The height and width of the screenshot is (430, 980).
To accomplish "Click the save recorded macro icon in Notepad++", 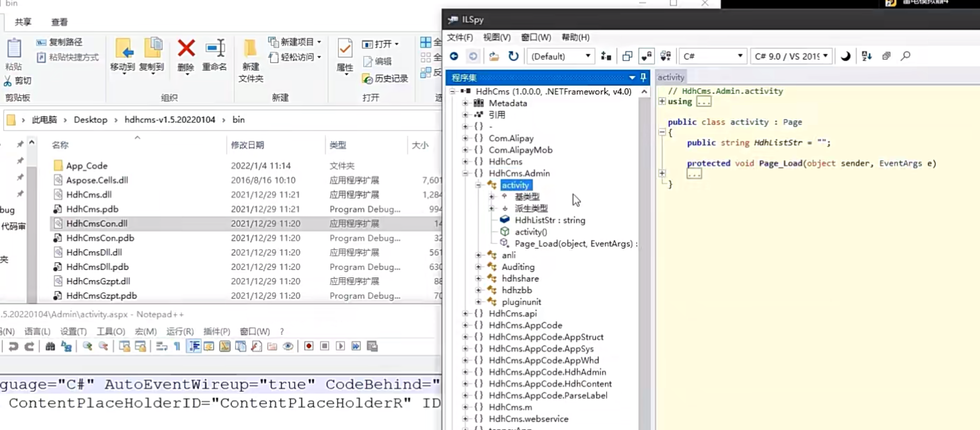I will (373, 346).
